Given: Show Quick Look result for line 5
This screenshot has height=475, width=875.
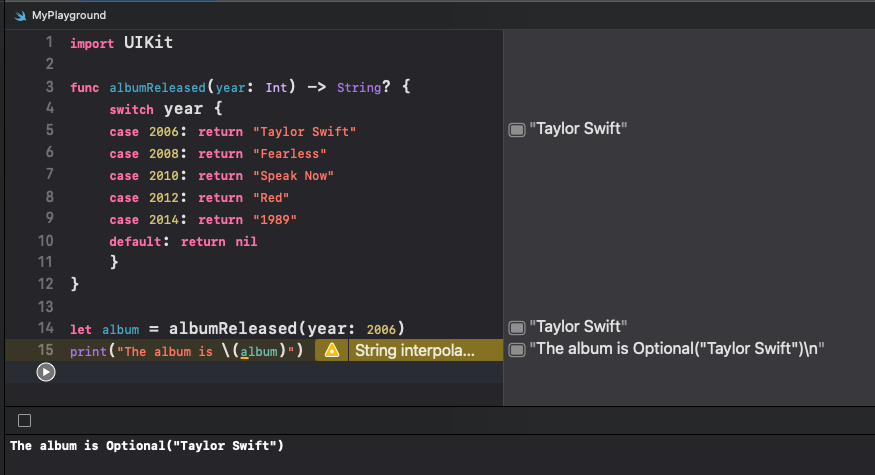Looking at the screenshot, I should pos(517,129).
